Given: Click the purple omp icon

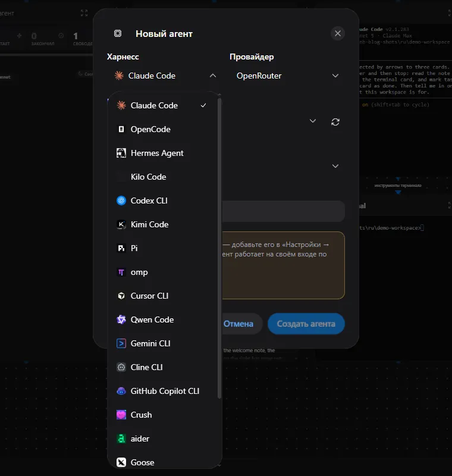Looking at the screenshot, I should coord(121,272).
